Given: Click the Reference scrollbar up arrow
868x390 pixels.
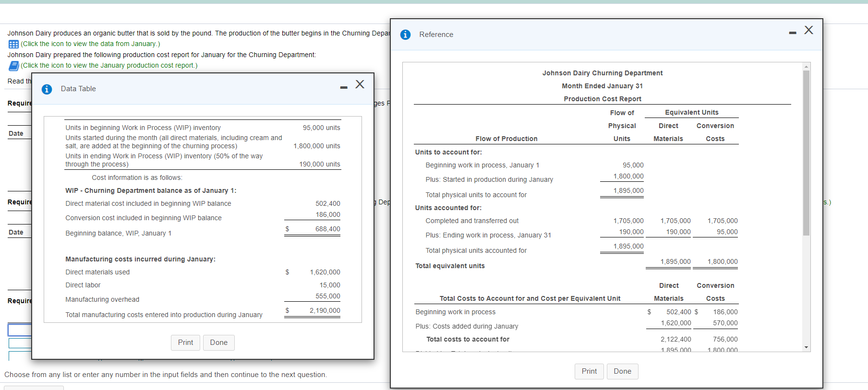Looking at the screenshot, I should (807, 66).
